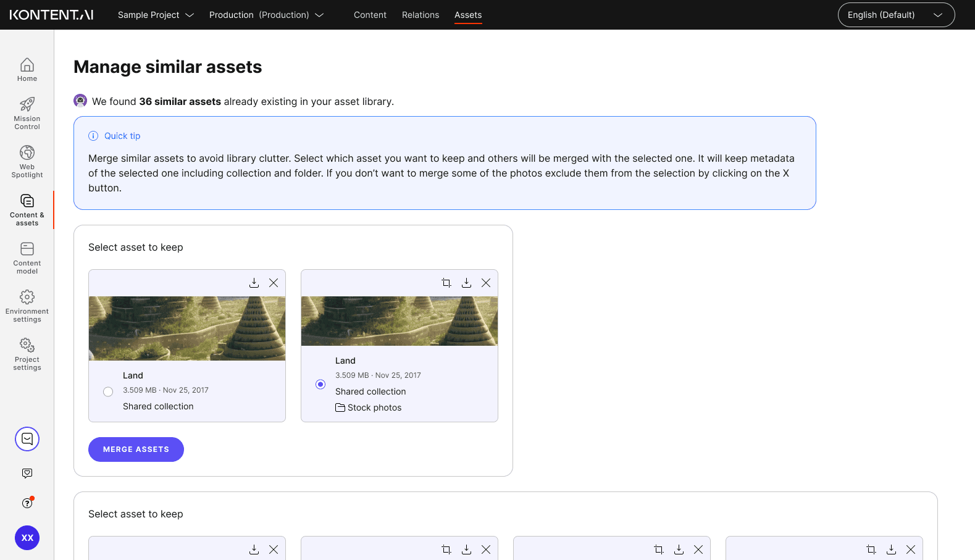Open the Assets tab
975x560 pixels.
coord(468,15)
